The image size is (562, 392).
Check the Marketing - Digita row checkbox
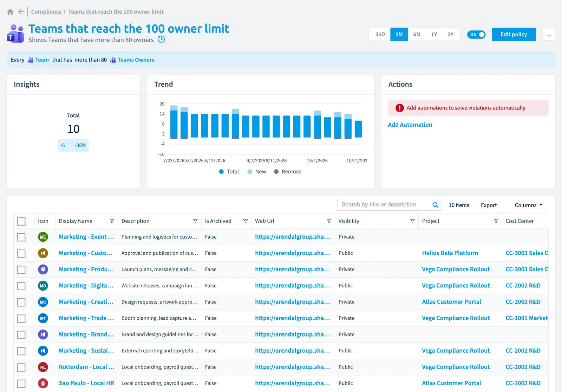tap(21, 286)
